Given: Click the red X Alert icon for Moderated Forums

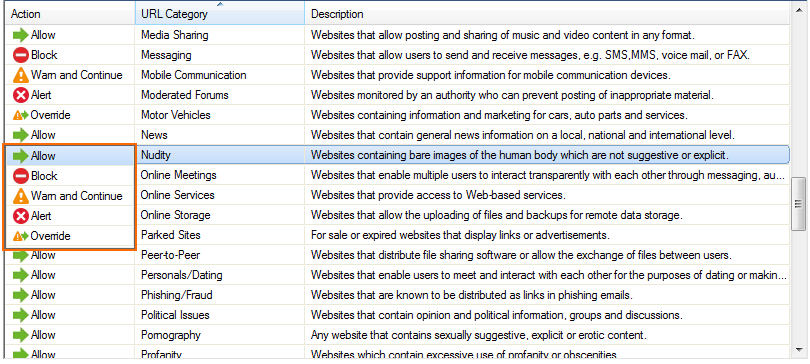Looking at the screenshot, I should (21, 95).
